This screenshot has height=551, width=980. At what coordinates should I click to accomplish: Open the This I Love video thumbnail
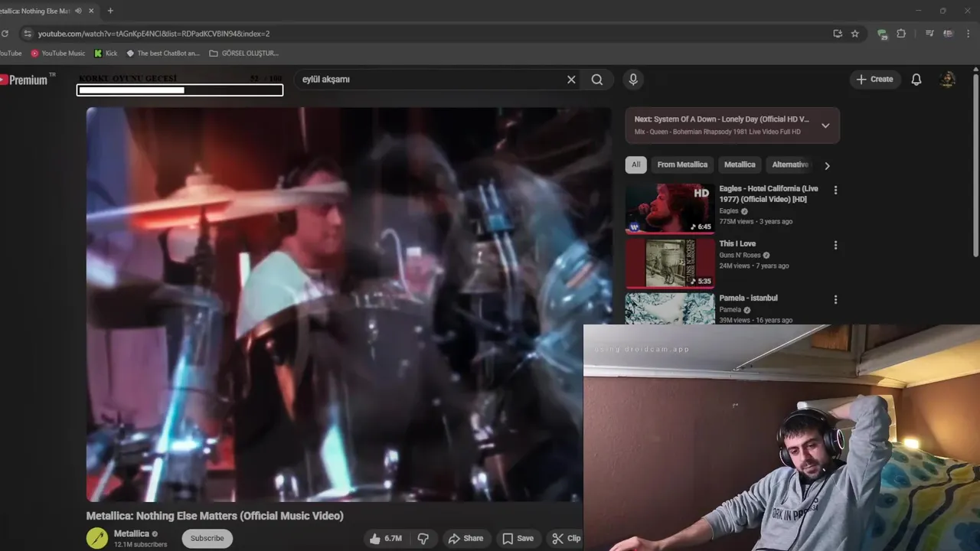(x=670, y=263)
